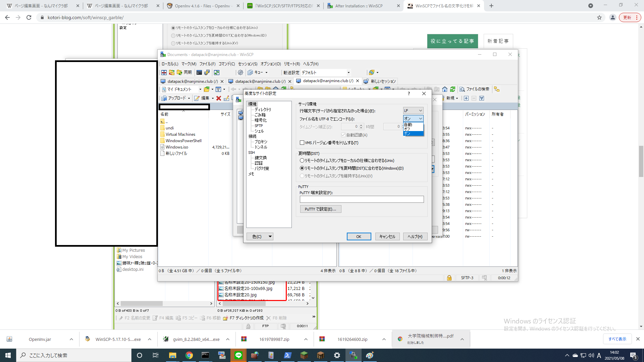Open the ヘルプ(H) menu in WinSCP menubar
Screen dimensions: 644x362
(311, 64)
